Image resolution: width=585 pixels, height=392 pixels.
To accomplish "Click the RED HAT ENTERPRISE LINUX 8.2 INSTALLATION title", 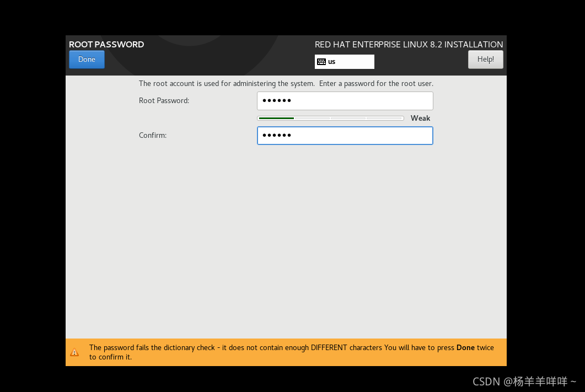I will (409, 45).
